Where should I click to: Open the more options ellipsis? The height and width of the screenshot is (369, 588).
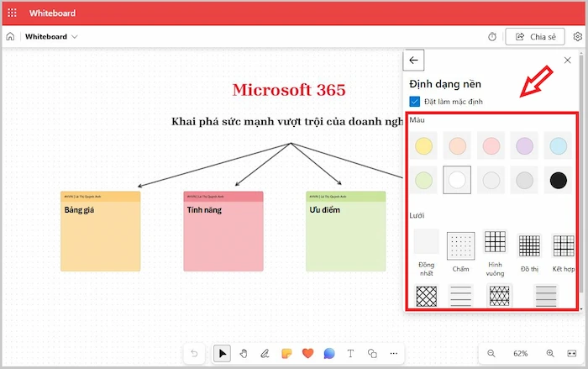click(x=393, y=353)
